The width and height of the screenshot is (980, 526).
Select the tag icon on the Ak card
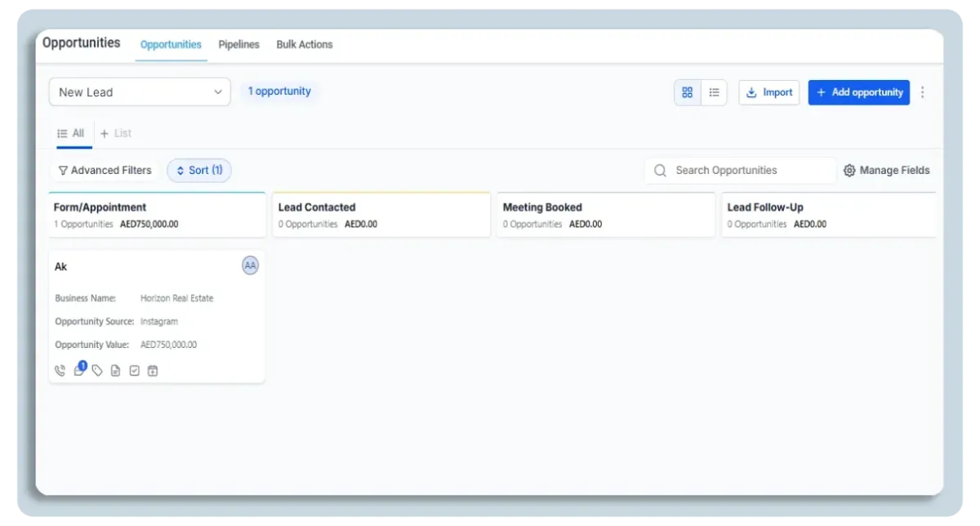97,371
